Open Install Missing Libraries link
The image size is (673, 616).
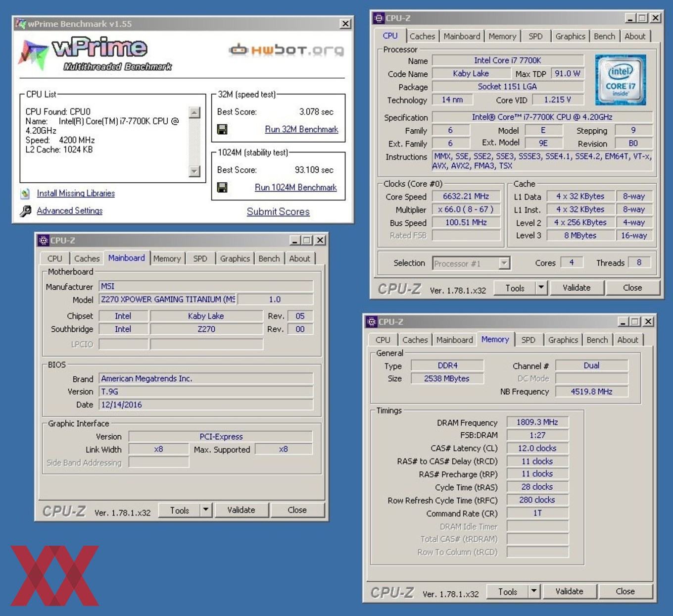(x=76, y=193)
